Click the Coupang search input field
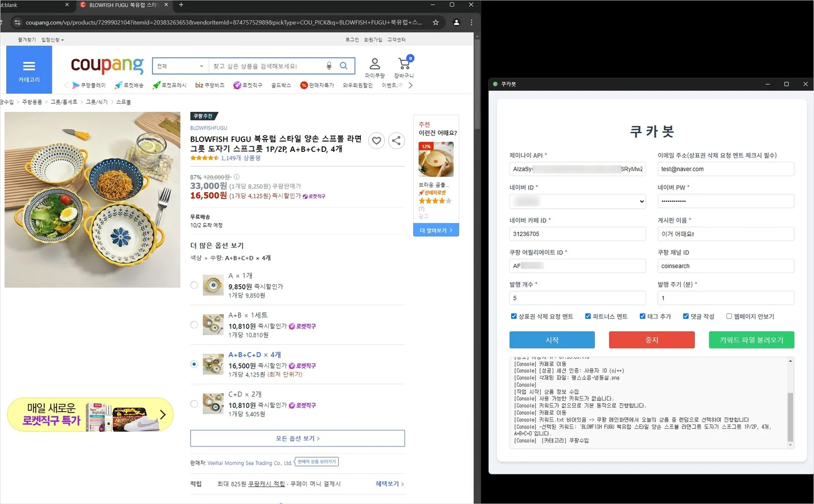The image size is (814, 504). (x=266, y=66)
